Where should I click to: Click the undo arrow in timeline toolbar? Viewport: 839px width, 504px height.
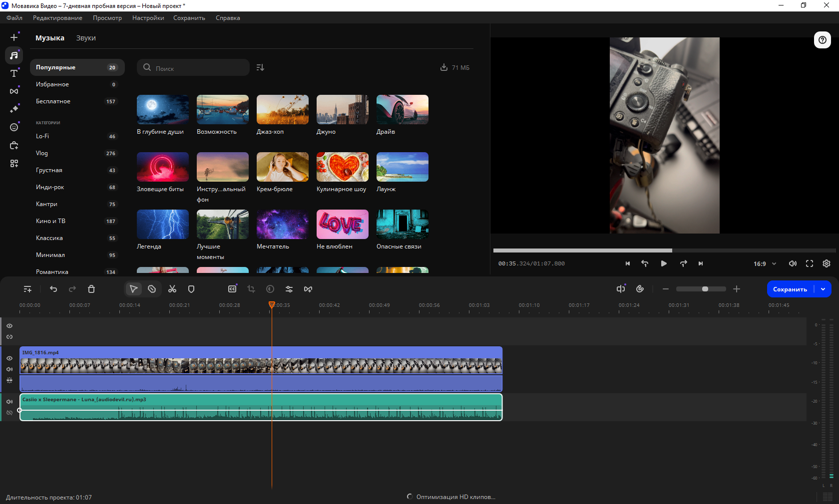[53, 289]
